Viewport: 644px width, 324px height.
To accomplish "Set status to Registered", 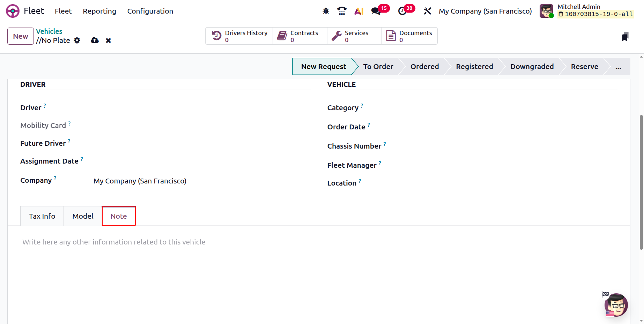I will tap(474, 67).
